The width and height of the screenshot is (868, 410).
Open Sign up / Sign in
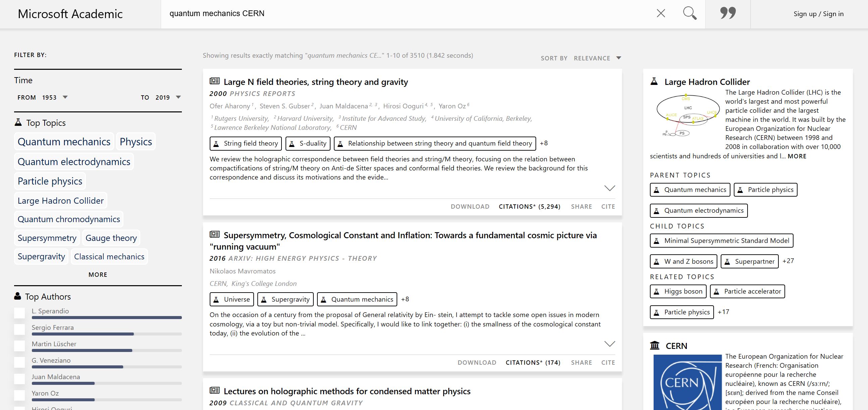click(819, 14)
